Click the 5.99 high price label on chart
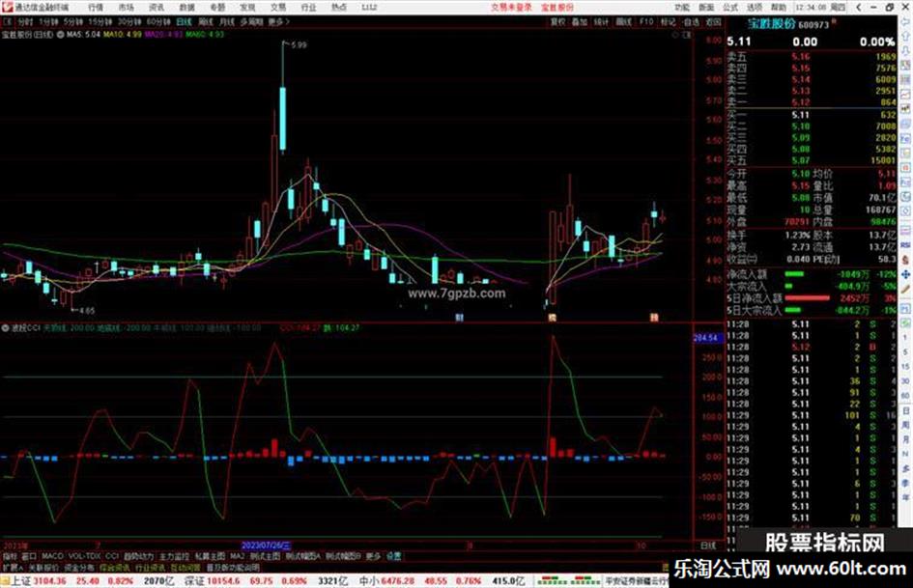Viewport: 913px width, 588px height. point(299,44)
